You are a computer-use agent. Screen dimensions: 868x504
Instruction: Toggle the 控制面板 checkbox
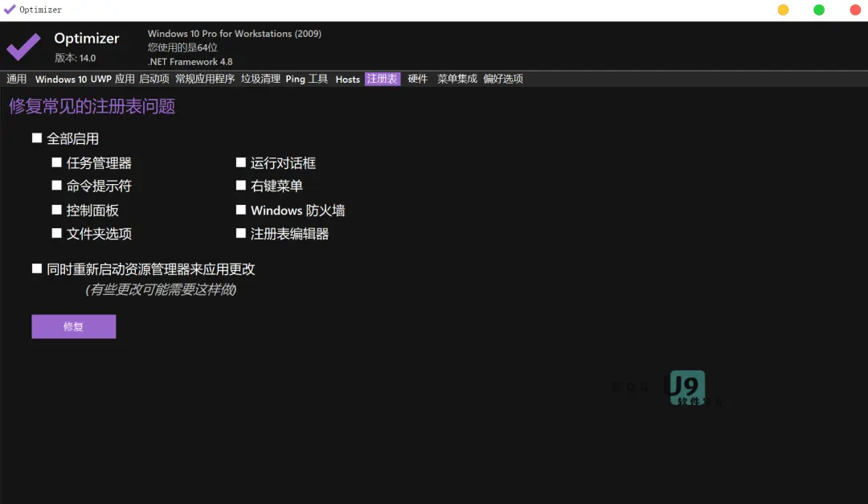click(56, 210)
